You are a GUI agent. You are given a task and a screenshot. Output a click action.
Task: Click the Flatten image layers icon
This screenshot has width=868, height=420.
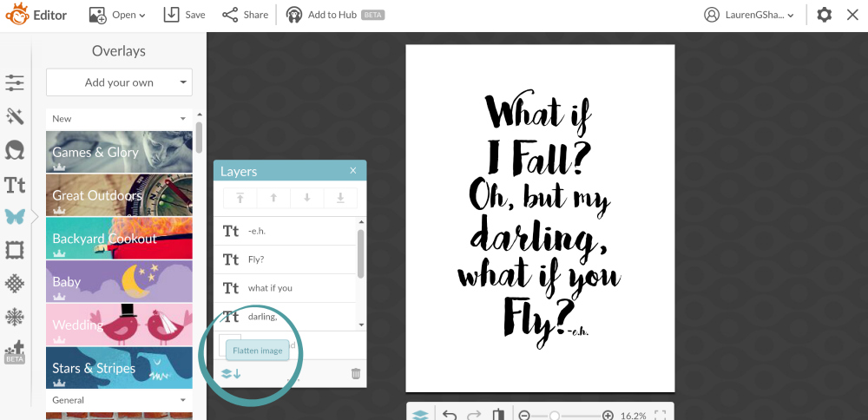click(231, 373)
